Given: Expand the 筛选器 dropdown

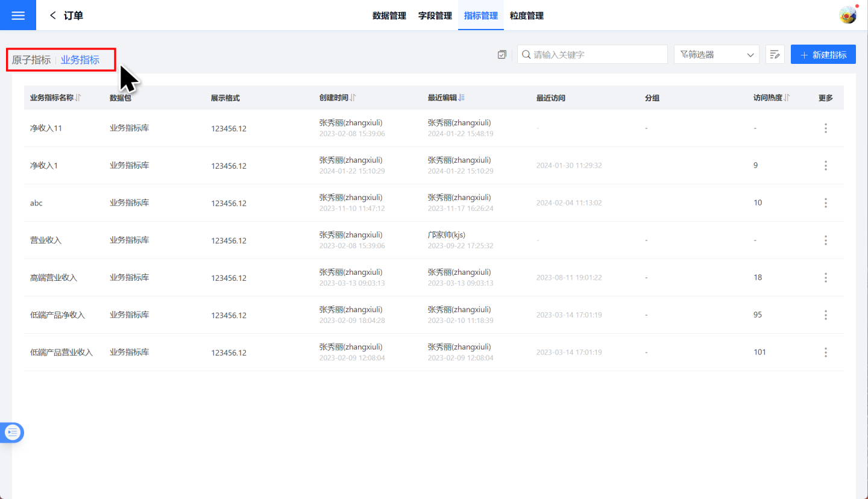Looking at the screenshot, I should (x=716, y=55).
